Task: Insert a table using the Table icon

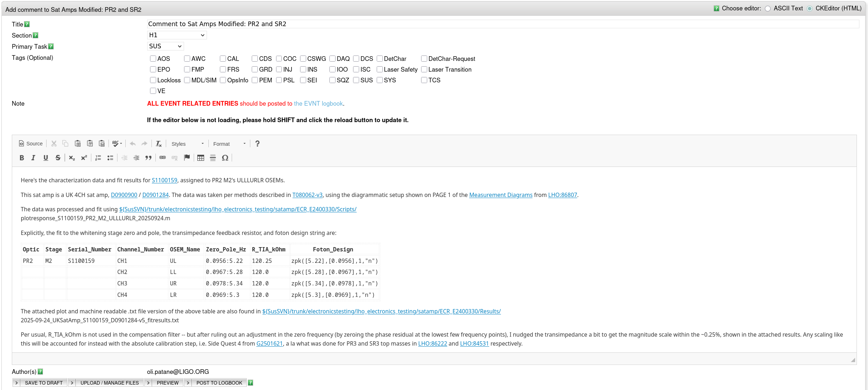Action: pyautogui.click(x=201, y=158)
